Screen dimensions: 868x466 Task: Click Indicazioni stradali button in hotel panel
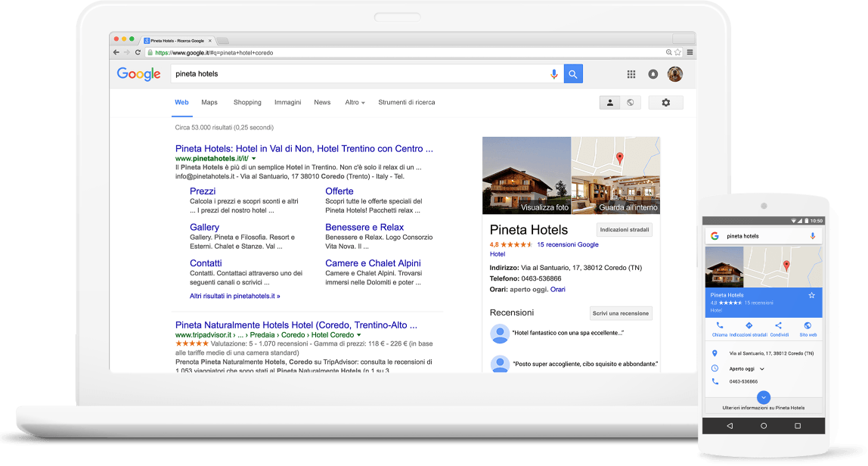tap(624, 229)
